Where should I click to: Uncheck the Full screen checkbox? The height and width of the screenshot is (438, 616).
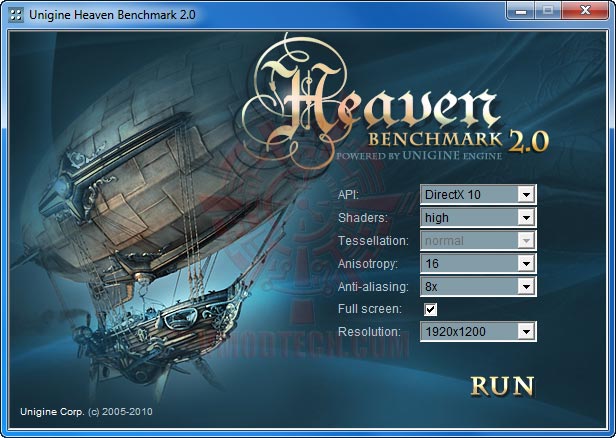point(431,309)
